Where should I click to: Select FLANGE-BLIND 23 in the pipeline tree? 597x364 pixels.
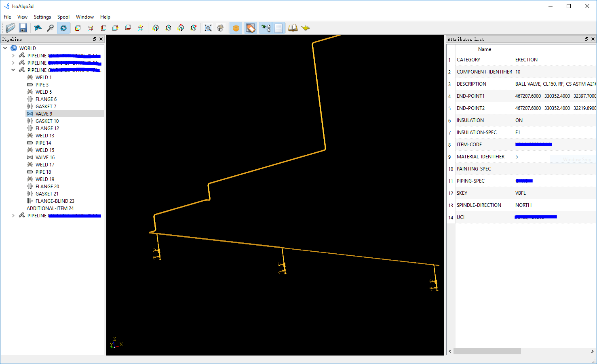55,201
